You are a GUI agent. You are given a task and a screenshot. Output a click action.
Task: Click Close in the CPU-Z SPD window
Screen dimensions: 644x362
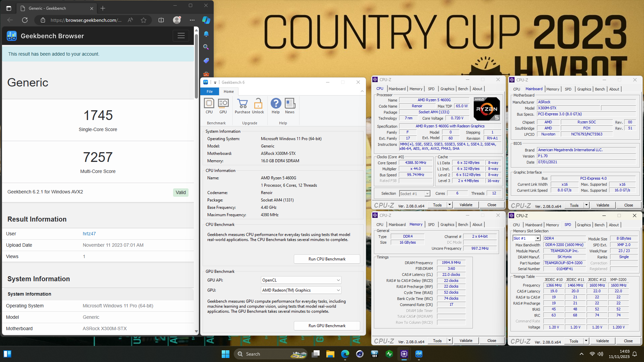628,341
